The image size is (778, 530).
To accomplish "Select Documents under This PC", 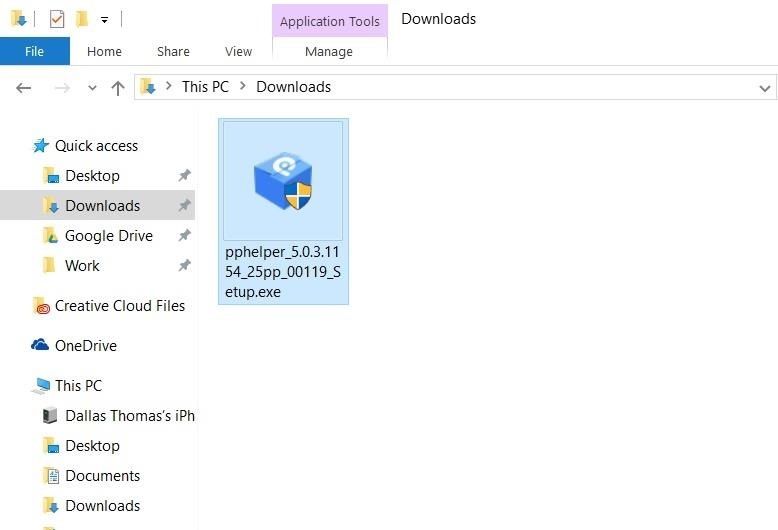I will [x=102, y=476].
